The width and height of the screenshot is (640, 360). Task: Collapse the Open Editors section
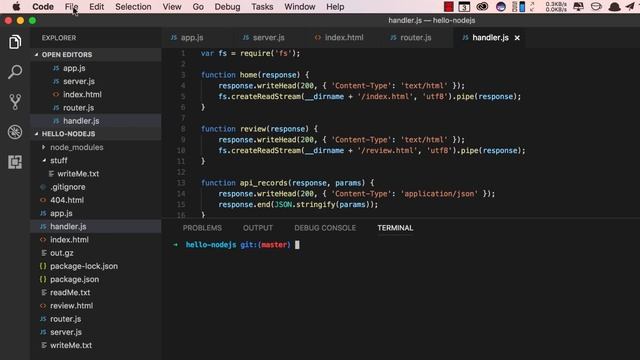(96, 54)
